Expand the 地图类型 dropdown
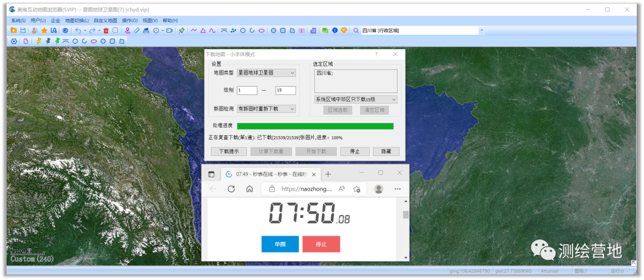Viewport: 644px width, 280px height. click(292, 73)
